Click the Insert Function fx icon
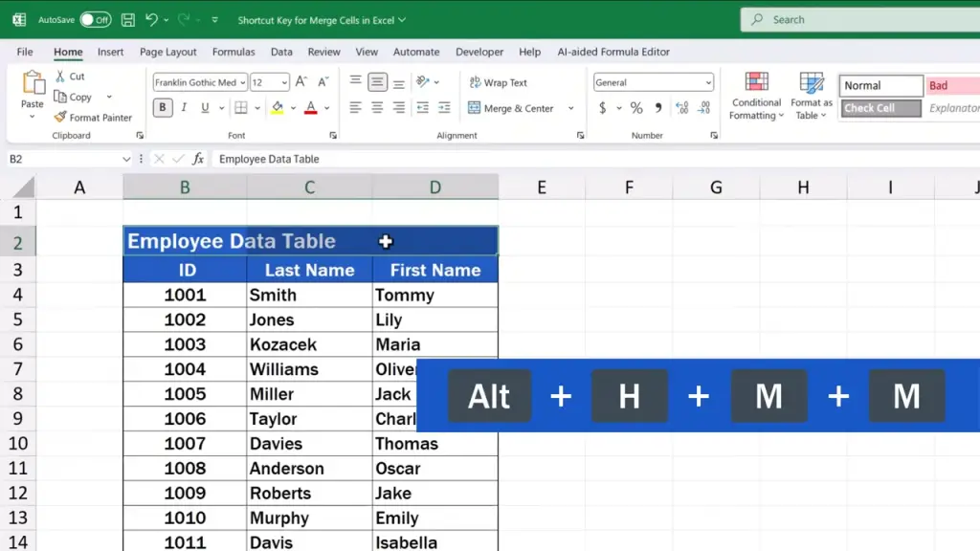 tap(198, 159)
